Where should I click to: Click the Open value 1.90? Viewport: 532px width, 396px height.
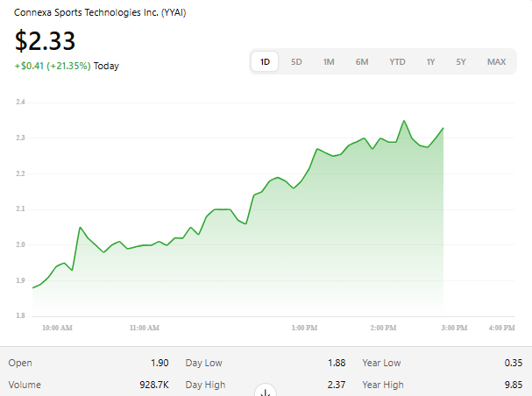[160, 363]
